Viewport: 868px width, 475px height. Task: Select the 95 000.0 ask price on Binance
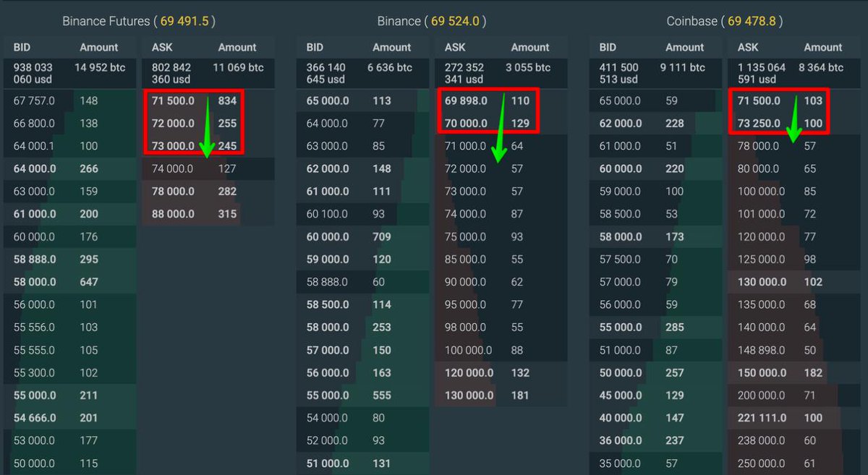465,304
